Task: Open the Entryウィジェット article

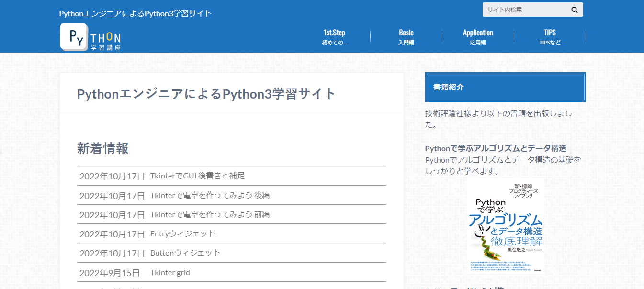Action: 183,233
